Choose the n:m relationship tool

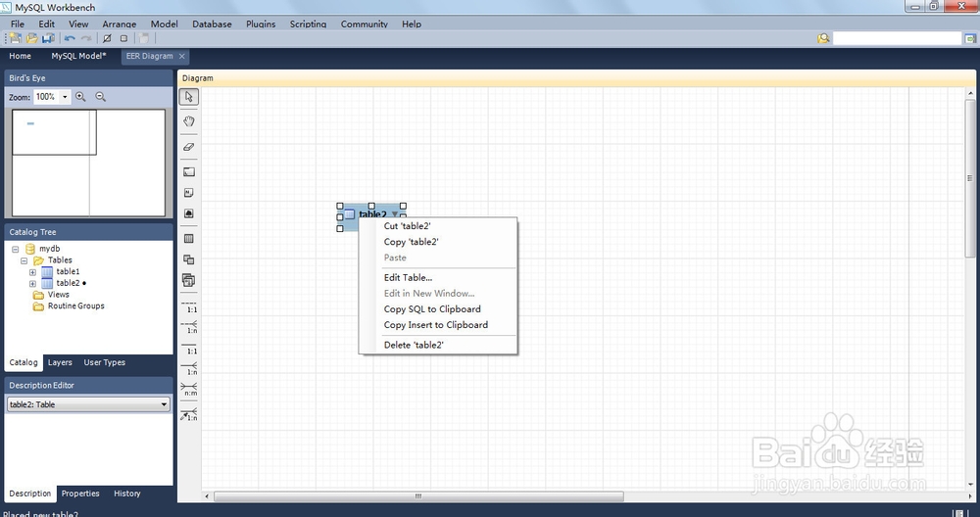(189, 389)
